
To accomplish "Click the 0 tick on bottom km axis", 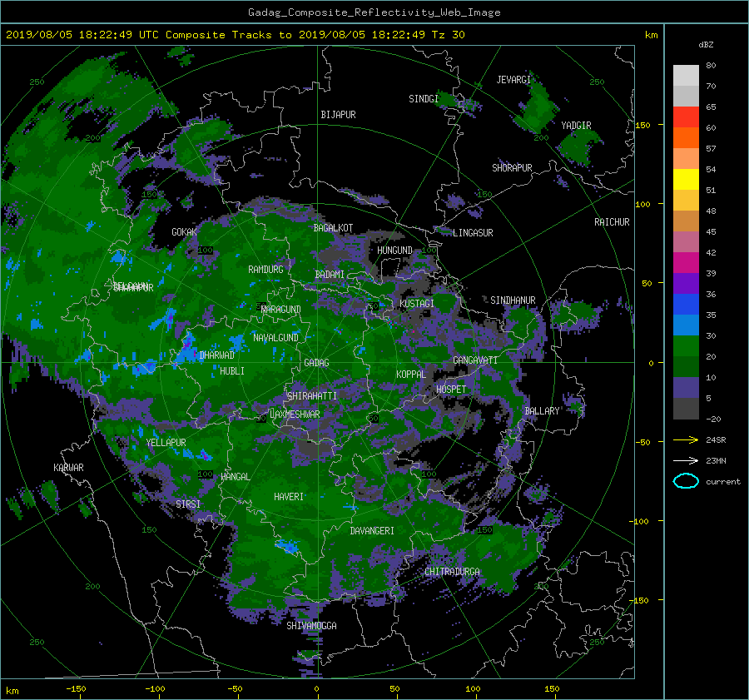I will pos(316,689).
